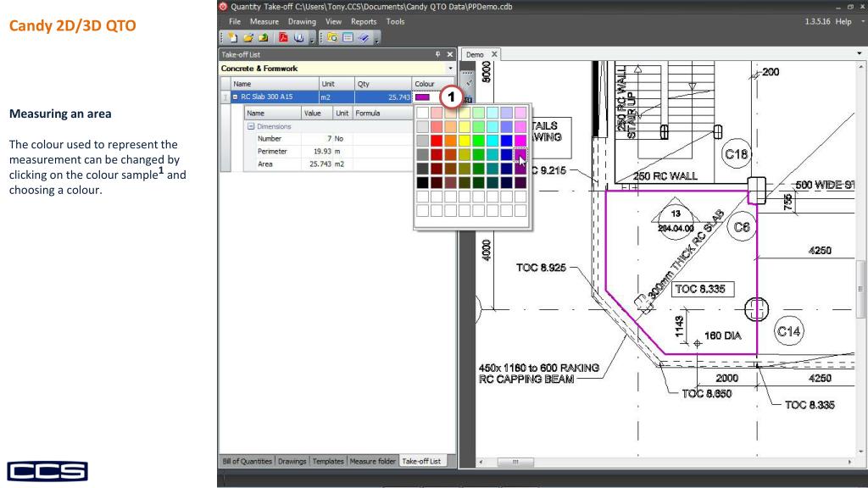
Task: Pick the pure bright green palette swatch
Action: coord(478,141)
